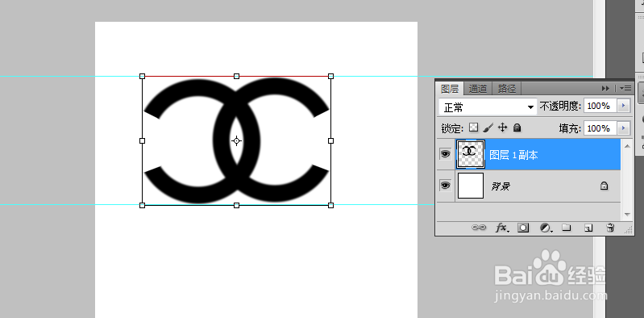This screenshot has height=318, width=644.
Task: Click the 背景 layer lock icon
Action: [x=604, y=186]
